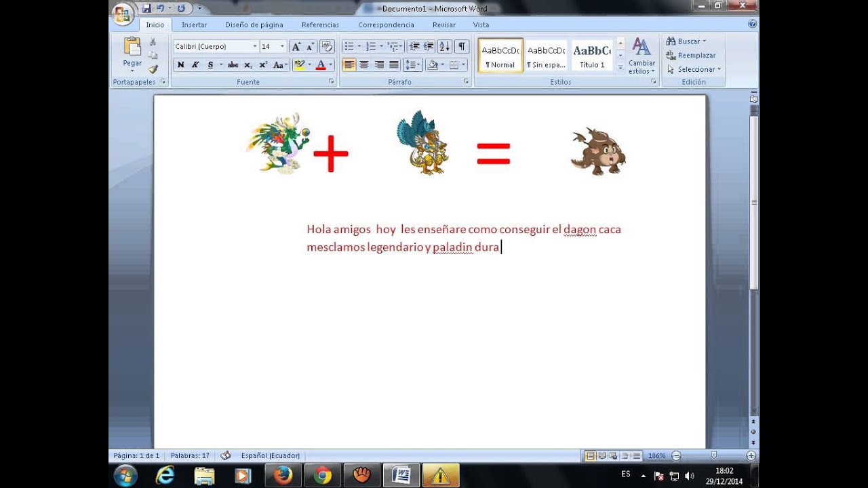Click Reemplazar to replace text

pyautogui.click(x=691, y=56)
